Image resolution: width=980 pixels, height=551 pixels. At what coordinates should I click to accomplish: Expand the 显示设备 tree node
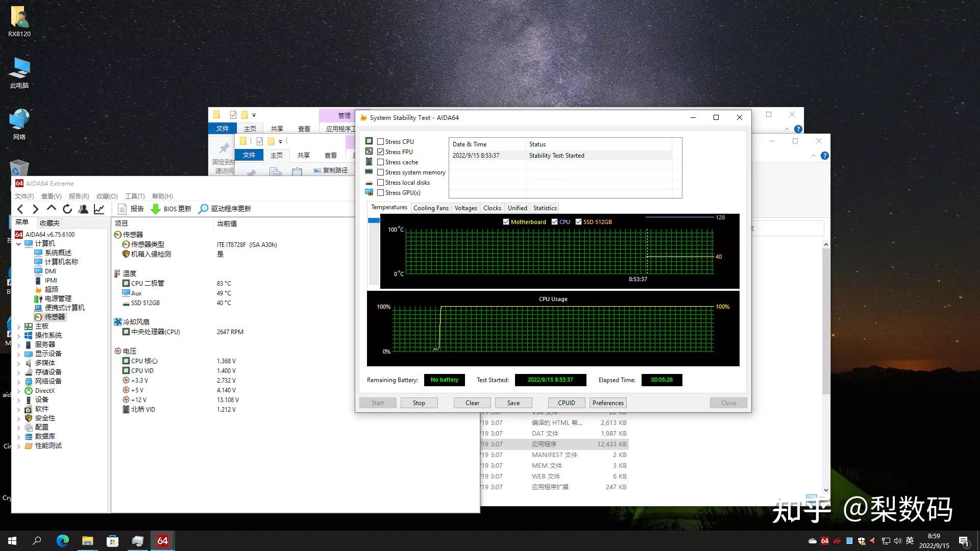[x=19, y=353]
